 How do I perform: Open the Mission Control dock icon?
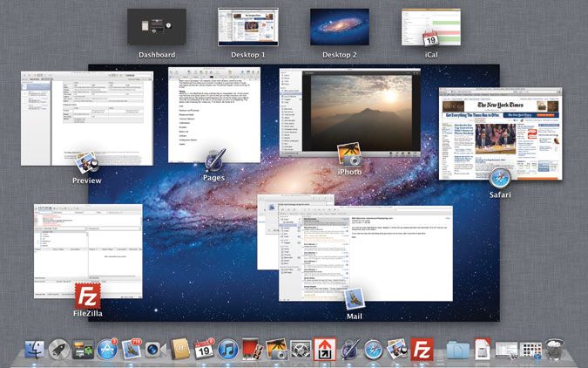tap(84, 351)
